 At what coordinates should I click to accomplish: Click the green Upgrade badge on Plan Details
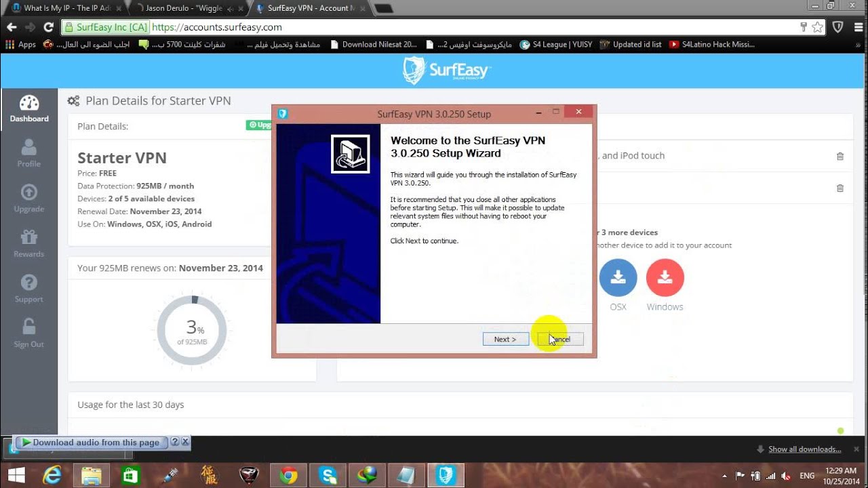click(259, 125)
